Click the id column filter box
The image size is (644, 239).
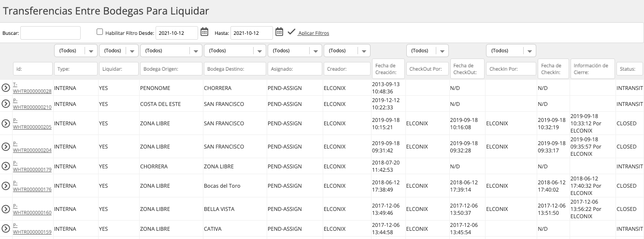(32, 69)
